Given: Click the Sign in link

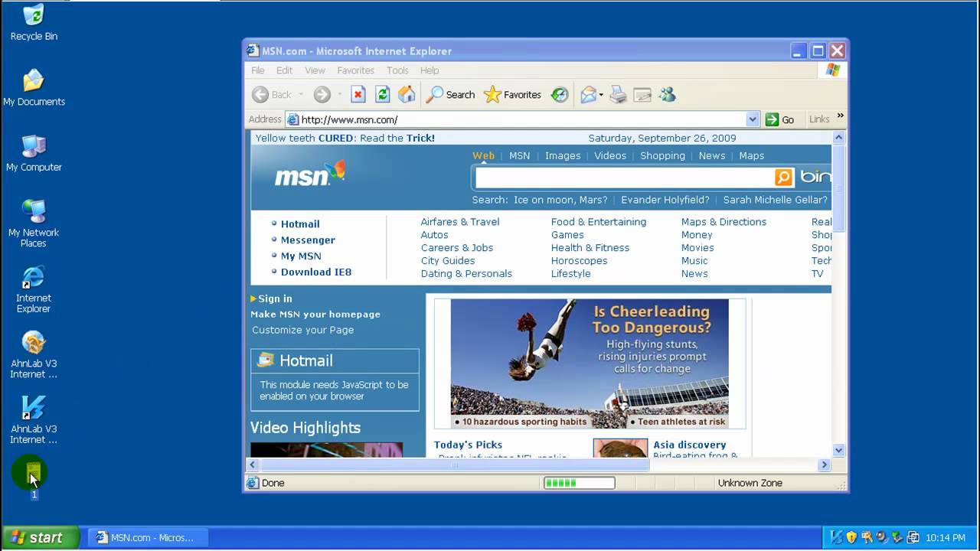Looking at the screenshot, I should (275, 298).
